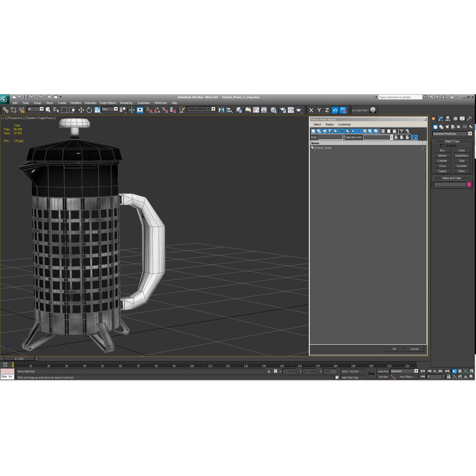This screenshot has width=476, height=476.
Task: Click the Material Editor icon
Action: pos(274,110)
